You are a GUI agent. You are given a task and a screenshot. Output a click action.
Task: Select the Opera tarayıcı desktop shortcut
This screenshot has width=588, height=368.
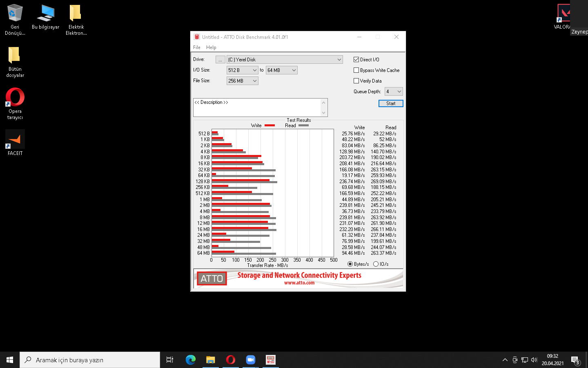point(15,104)
